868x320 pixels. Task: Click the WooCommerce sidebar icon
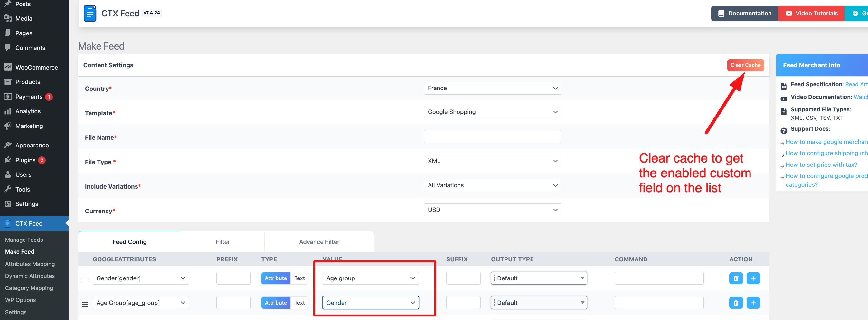pyautogui.click(x=8, y=67)
